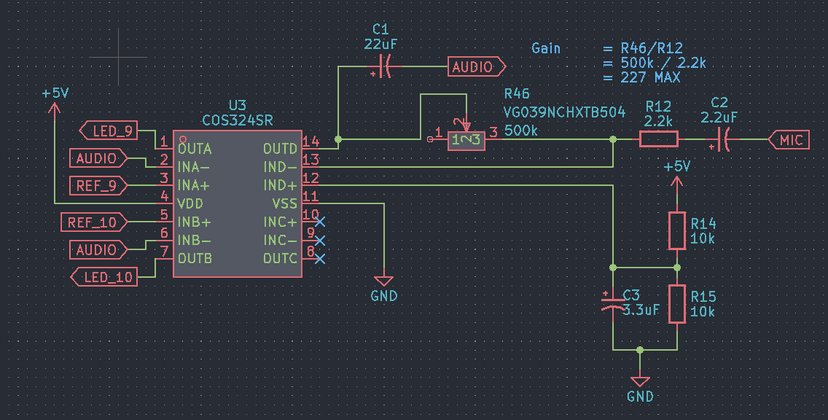The width and height of the screenshot is (828, 420).
Task: Select the MIC global label
Action: [789, 140]
